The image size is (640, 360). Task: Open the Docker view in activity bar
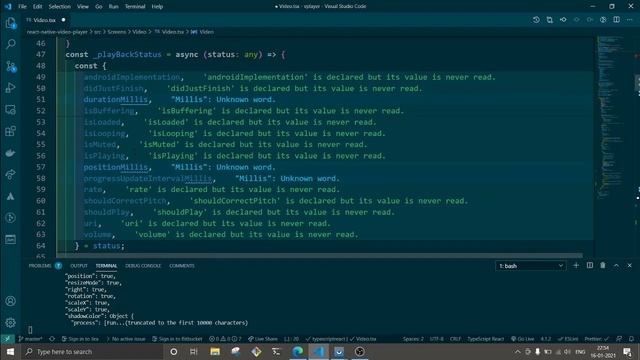point(11,153)
